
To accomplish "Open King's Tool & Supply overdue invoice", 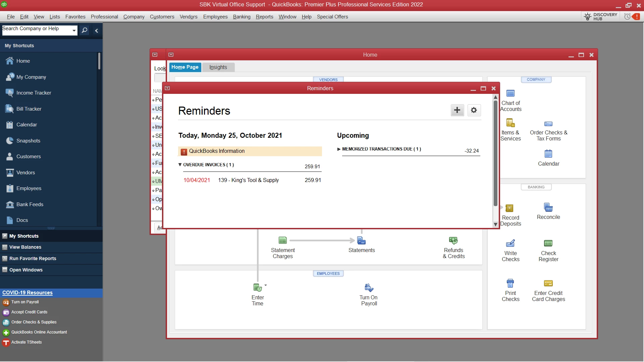I will tap(252, 180).
